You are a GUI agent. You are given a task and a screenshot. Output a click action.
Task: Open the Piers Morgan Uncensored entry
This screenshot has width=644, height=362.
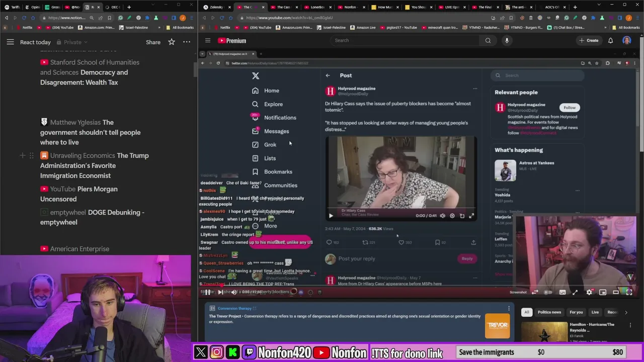click(x=78, y=194)
